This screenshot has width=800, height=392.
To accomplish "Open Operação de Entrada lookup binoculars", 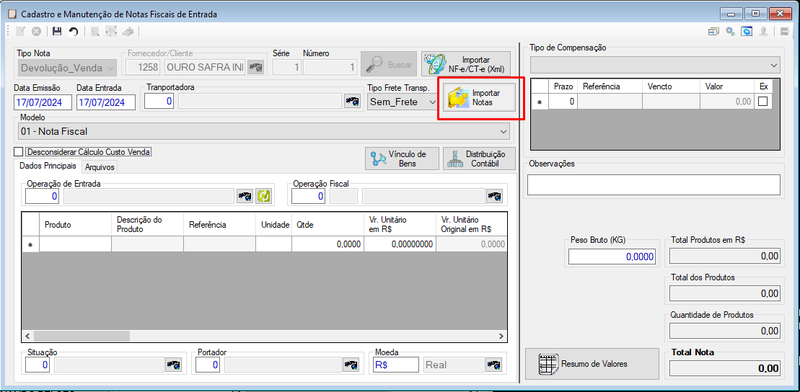I will tap(244, 196).
